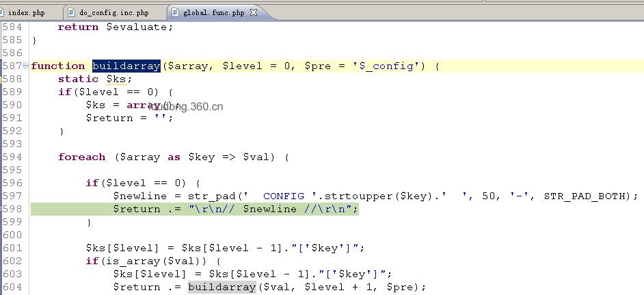Click the warning marker beside line 588

(x=1, y=80)
